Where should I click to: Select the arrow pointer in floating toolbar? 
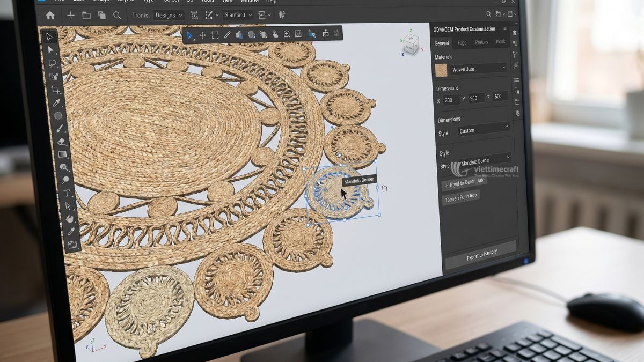tap(189, 35)
